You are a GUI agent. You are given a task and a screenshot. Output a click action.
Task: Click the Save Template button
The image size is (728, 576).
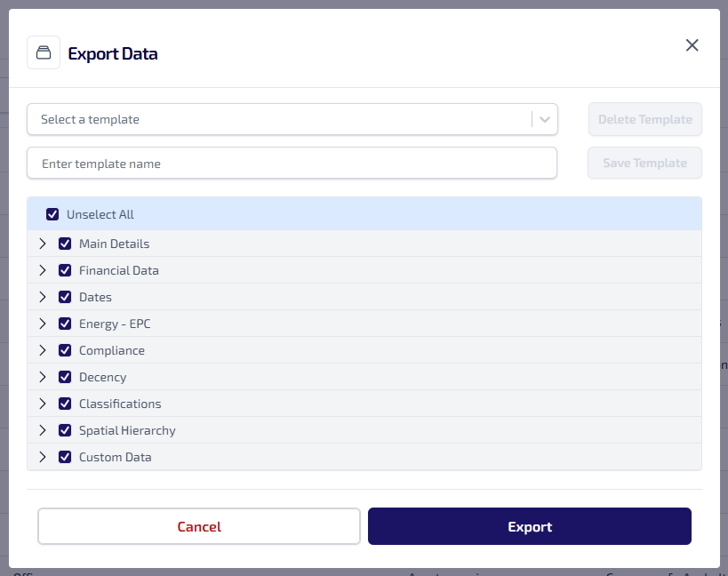(x=644, y=164)
